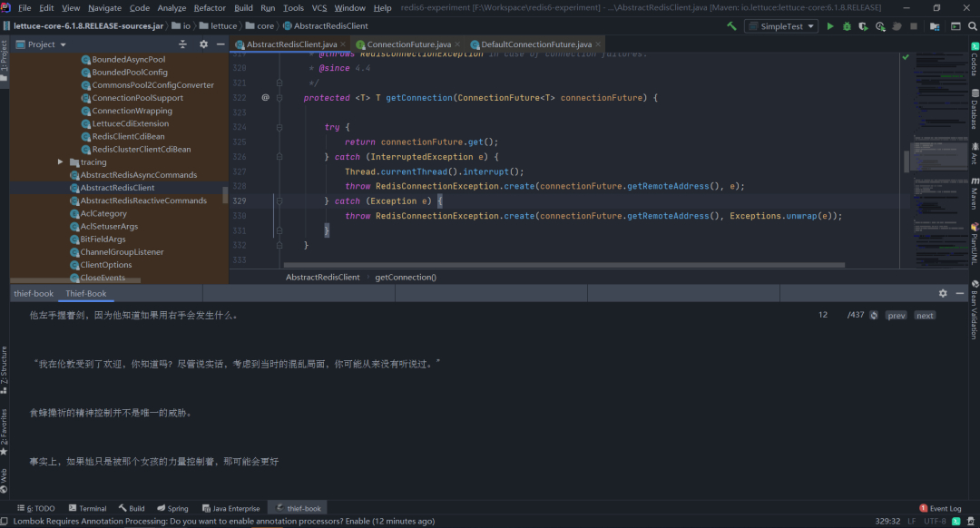Click the green Run button
Screen dimensions: 980x528
click(x=829, y=26)
